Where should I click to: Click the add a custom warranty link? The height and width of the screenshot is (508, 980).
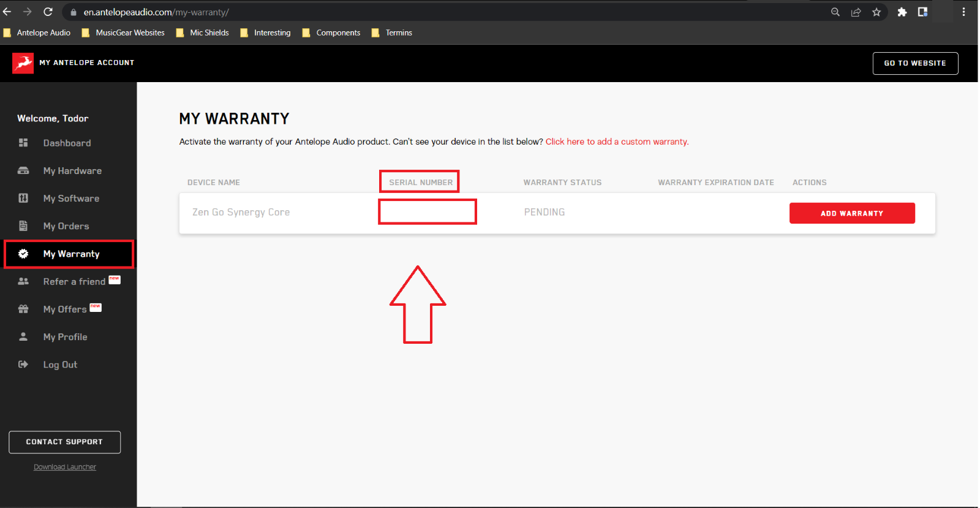pyautogui.click(x=617, y=142)
